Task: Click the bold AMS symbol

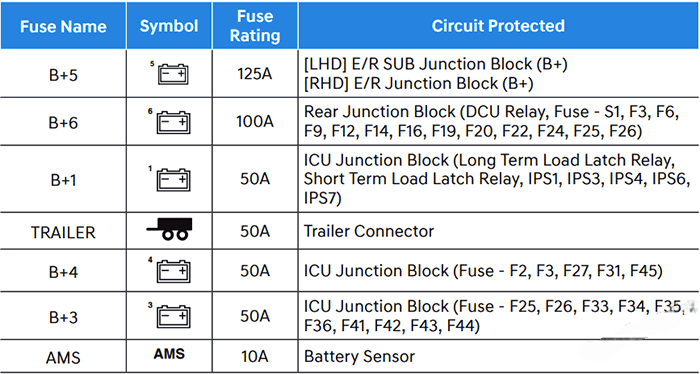Action: point(169,354)
